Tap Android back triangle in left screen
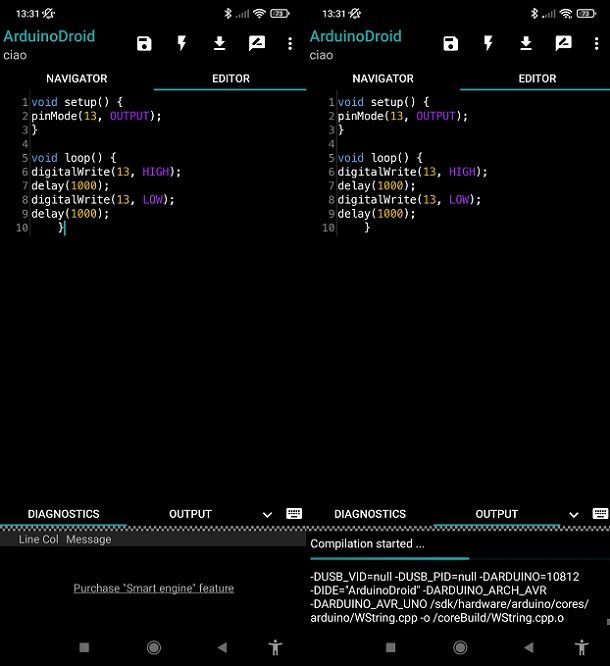Screen dimensions: 610x666 click(x=222, y=647)
